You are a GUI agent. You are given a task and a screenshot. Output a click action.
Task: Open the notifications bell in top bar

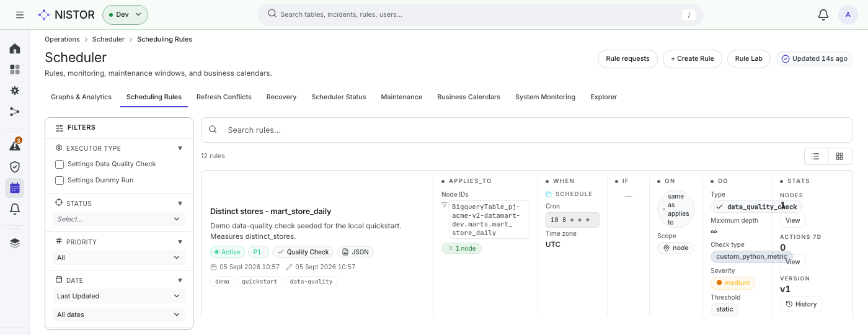point(823,14)
